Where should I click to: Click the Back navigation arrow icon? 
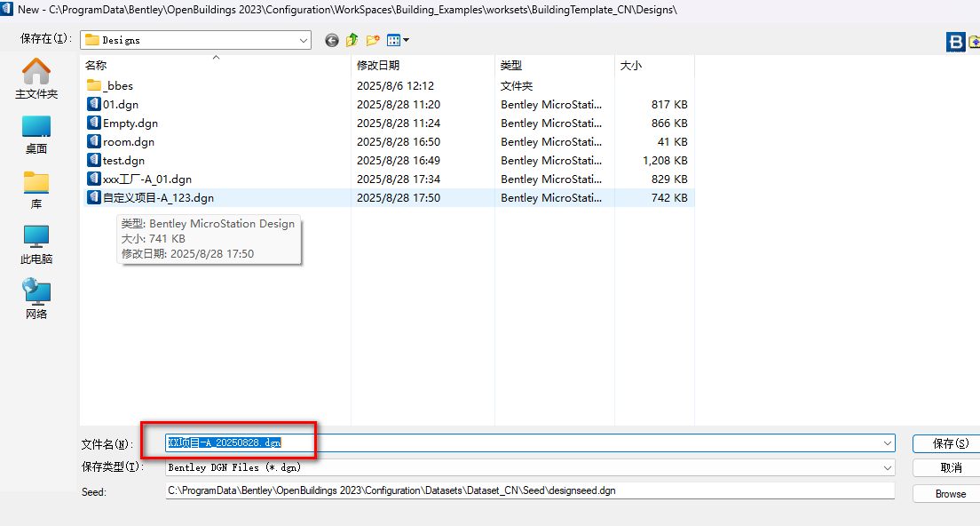tap(332, 40)
